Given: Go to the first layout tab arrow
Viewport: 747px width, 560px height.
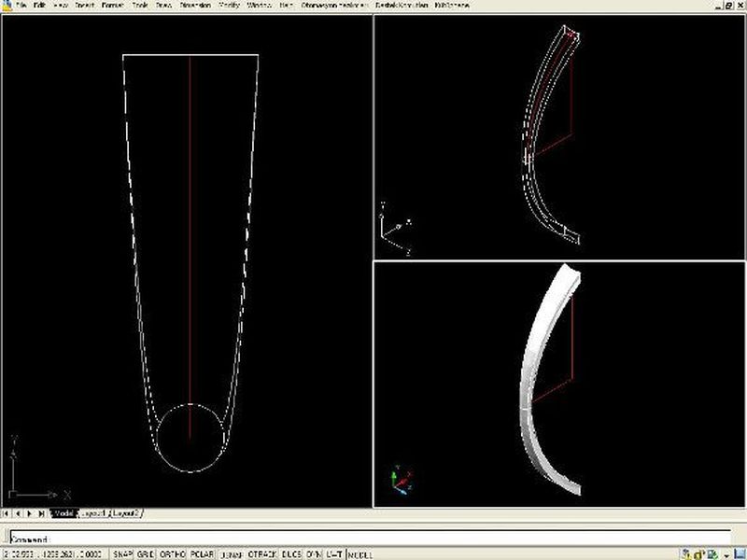Looking at the screenshot, I should 7,513.
